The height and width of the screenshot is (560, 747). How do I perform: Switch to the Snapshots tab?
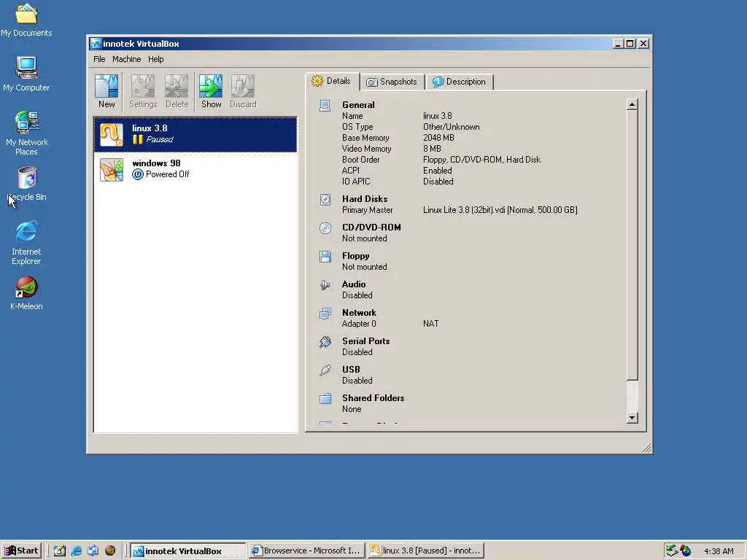coord(392,82)
